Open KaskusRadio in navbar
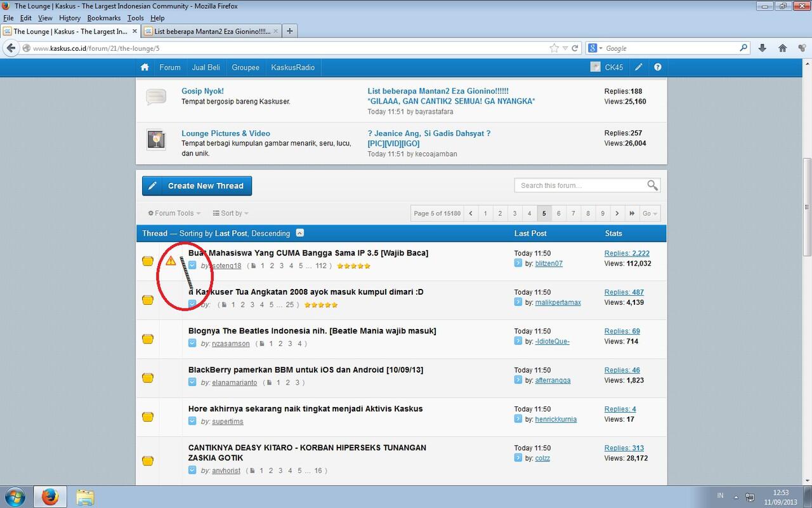The image size is (812, 508). pyautogui.click(x=292, y=67)
